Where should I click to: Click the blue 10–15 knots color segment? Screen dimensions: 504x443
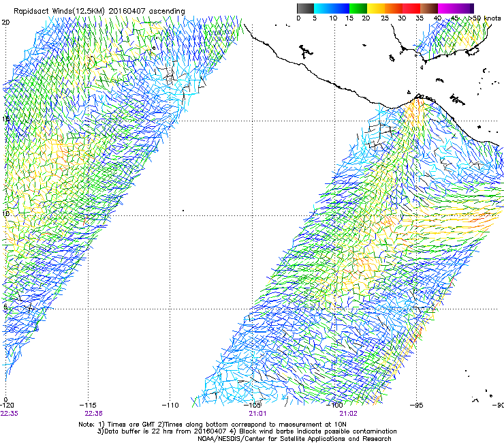[x=341, y=8]
